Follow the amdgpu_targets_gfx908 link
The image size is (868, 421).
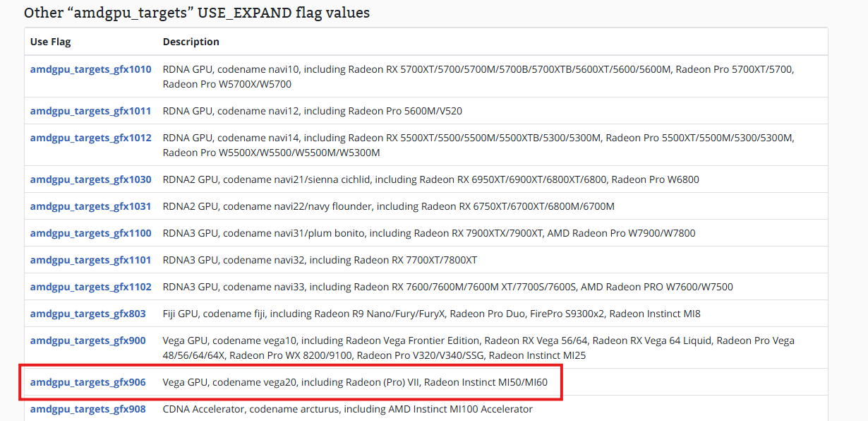(x=88, y=409)
